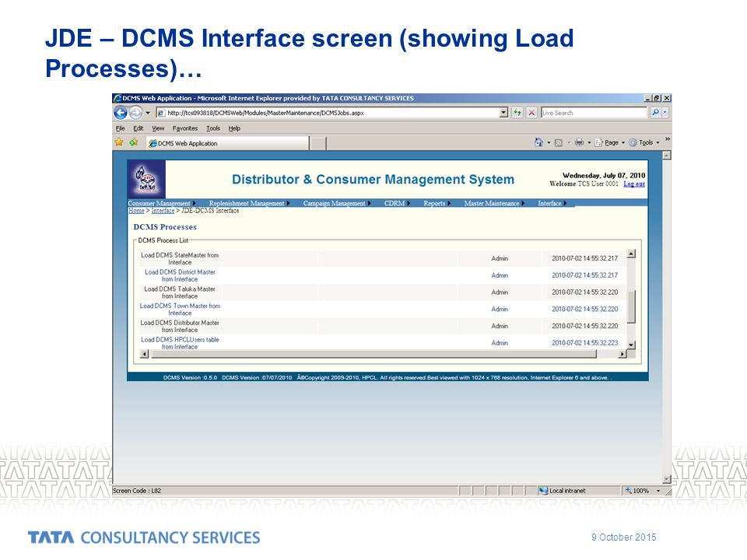Image resolution: width=747 pixels, height=560 pixels.
Task: Click the Home breadcrumb link
Action: coord(135,211)
